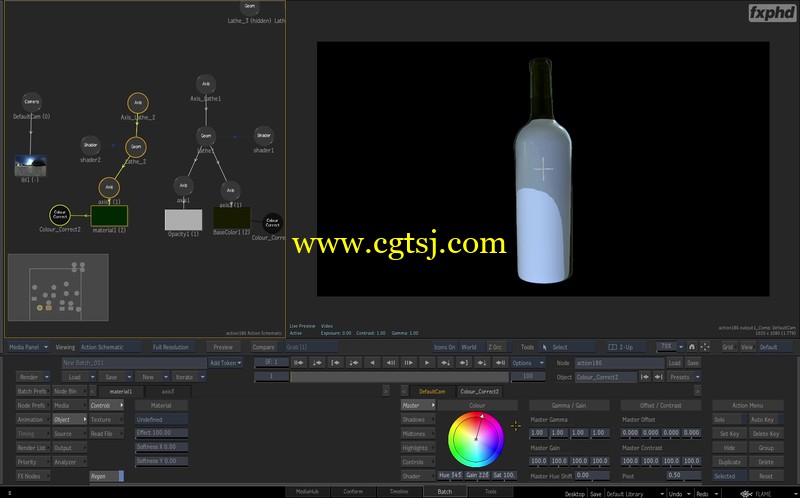
Task: Jump to previous keyframe beside Object field
Action: tap(645, 377)
